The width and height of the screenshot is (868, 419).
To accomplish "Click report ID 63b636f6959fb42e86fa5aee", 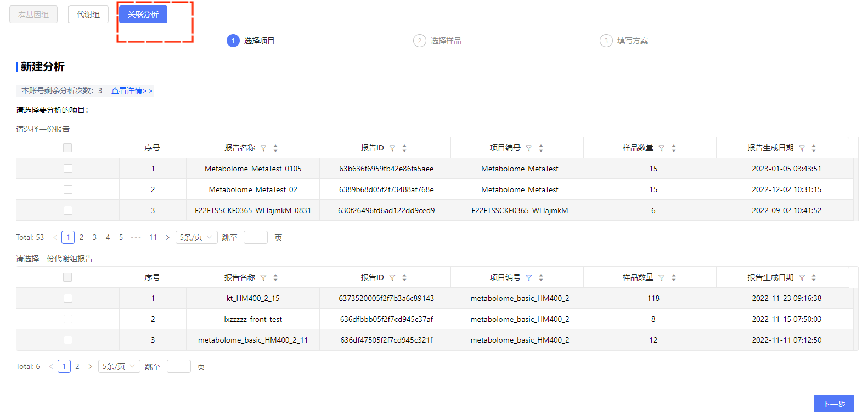I will pos(386,169).
